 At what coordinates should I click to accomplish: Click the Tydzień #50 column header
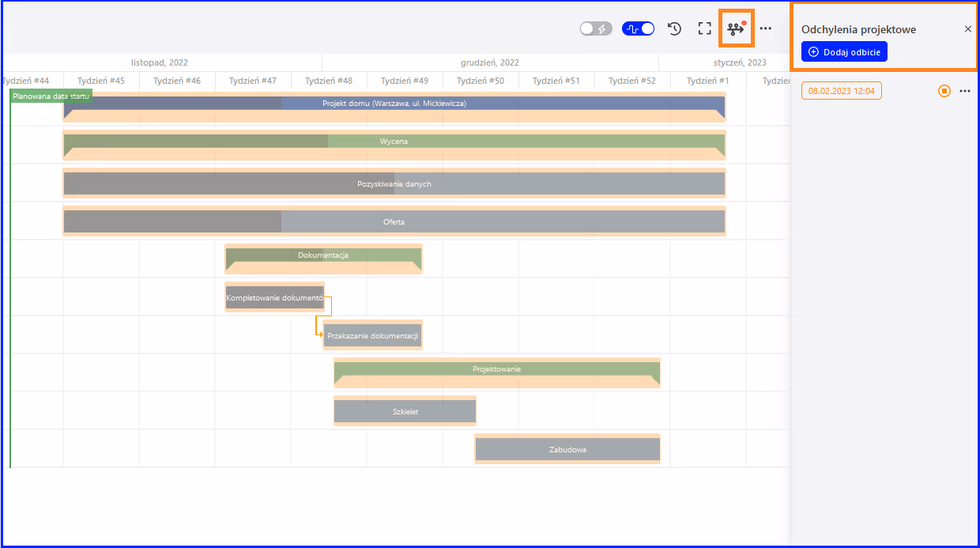(481, 81)
